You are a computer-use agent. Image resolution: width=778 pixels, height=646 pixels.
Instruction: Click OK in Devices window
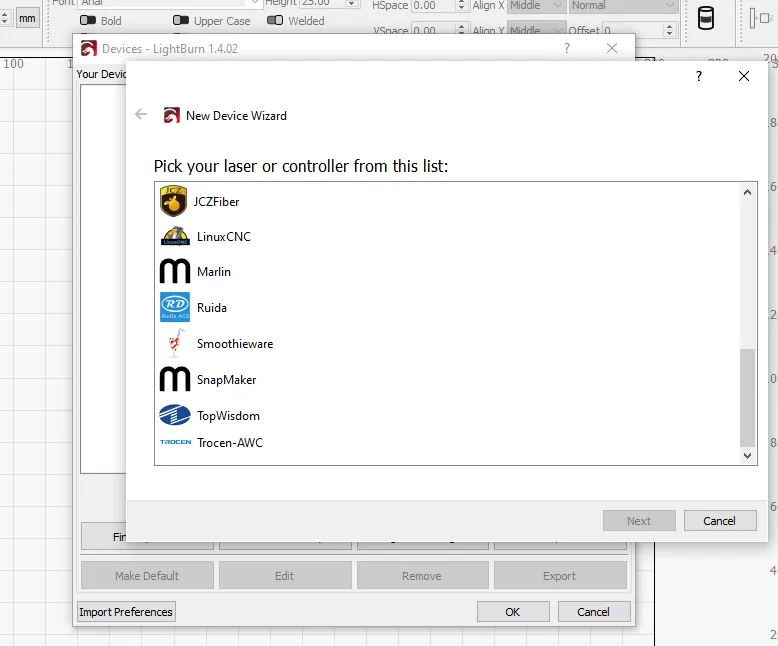coord(513,612)
